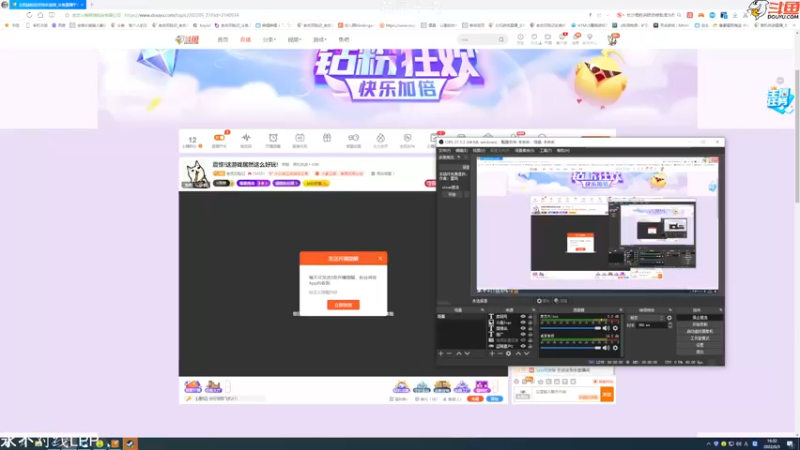Open 分类 dropdown in Douyu navigation

269,39
